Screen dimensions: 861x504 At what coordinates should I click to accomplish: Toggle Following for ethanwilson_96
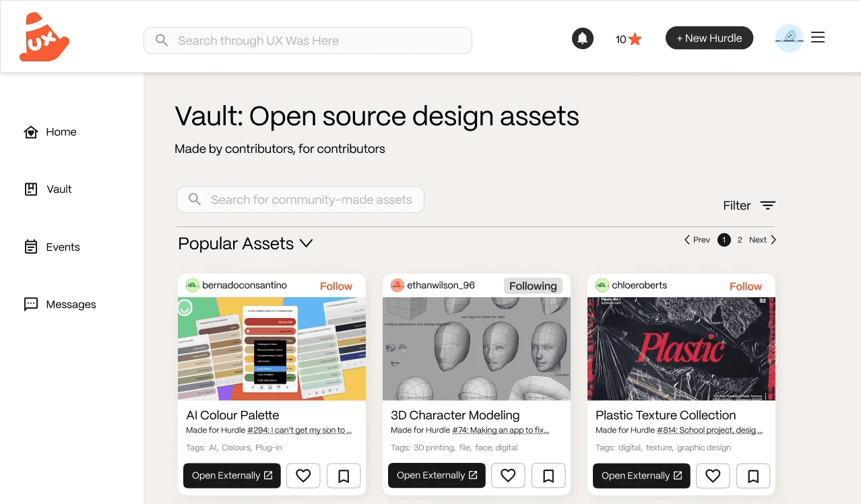533,286
